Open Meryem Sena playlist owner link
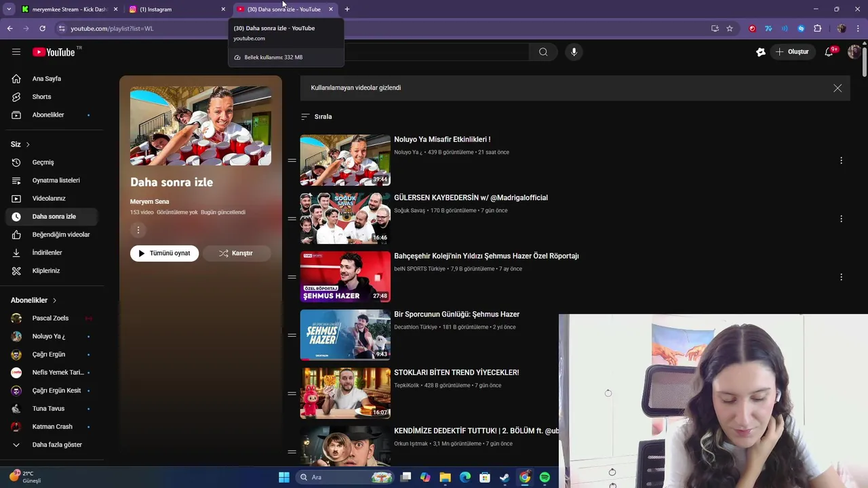This screenshot has width=868, height=488. point(150,202)
